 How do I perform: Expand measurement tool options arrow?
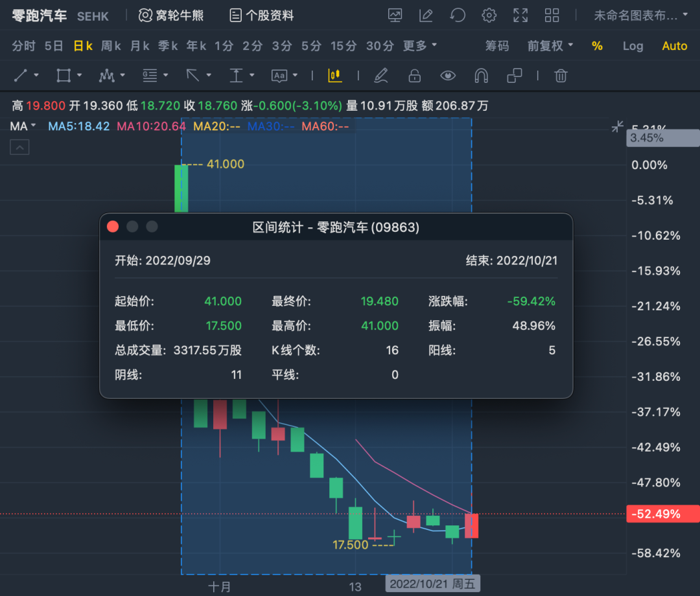click(x=251, y=75)
